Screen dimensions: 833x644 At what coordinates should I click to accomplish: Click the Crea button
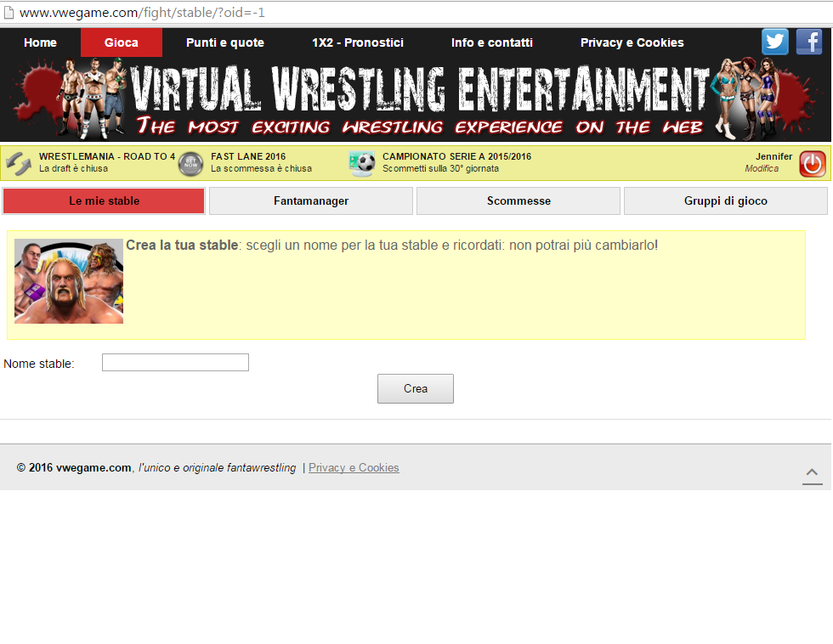(416, 388)
